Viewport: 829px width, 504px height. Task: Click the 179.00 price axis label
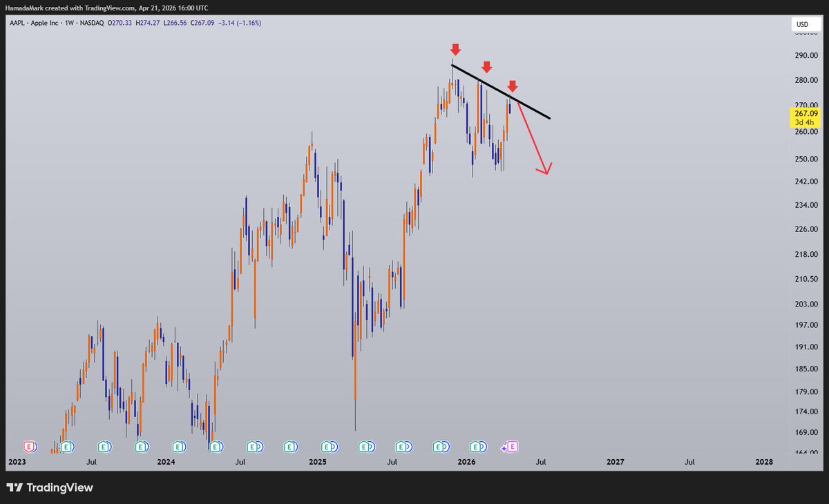[806, 391]
